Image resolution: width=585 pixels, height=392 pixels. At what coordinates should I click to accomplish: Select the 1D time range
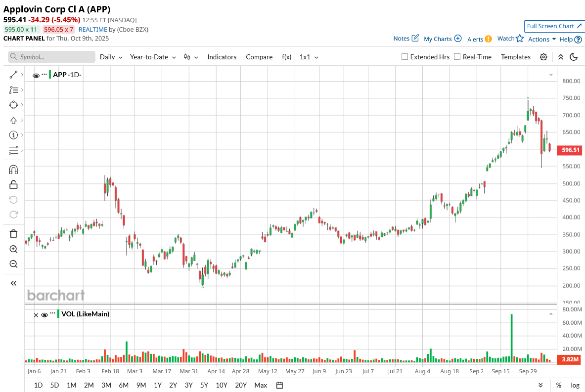pos(38,385)
